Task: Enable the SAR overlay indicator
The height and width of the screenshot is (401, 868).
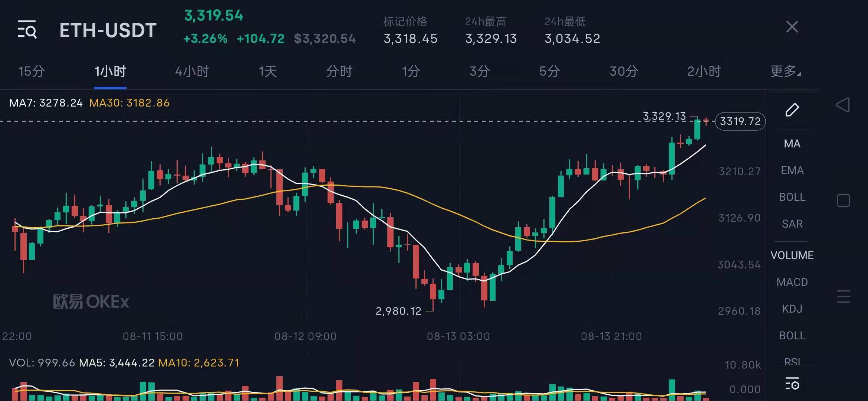Action: [x=792, y=224]
